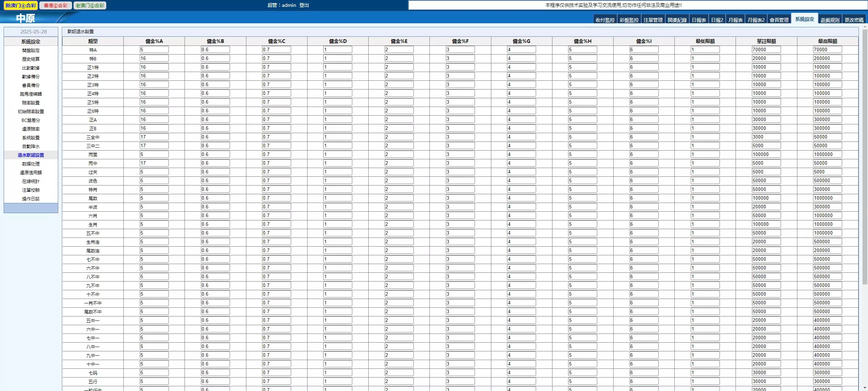Switch to the 香港⑥合彩 lottery button
The width and height of the screenshot is (868, 391).
click(55, 5)
